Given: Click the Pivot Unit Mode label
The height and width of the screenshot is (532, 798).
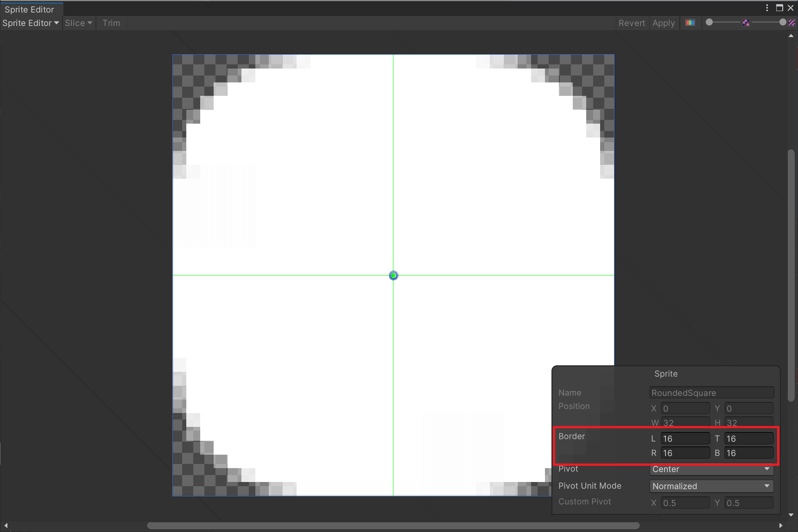Looking at the screenshot, I should 589,486.
